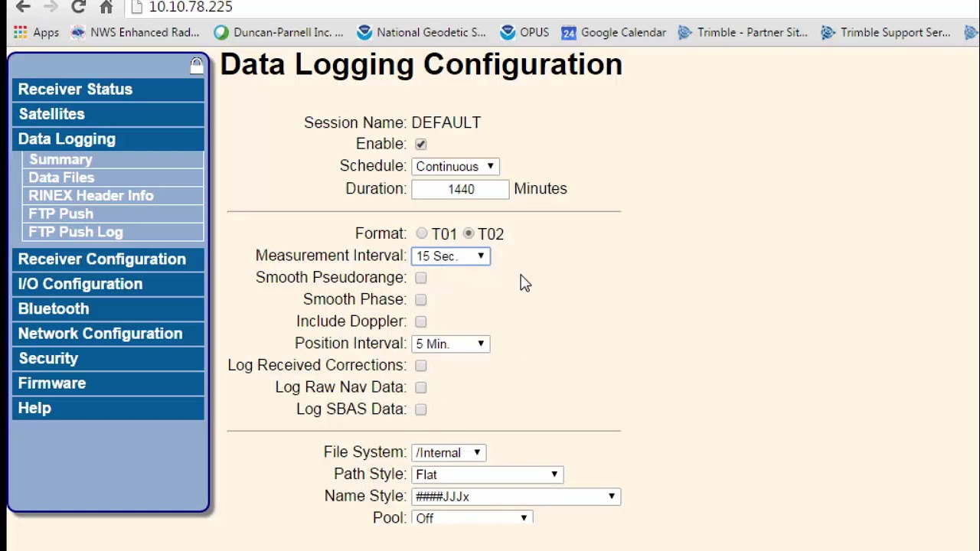Open Name Style dropdown
Image resolution: width=980 pixels, height=551 pixels.
(516, 497)
